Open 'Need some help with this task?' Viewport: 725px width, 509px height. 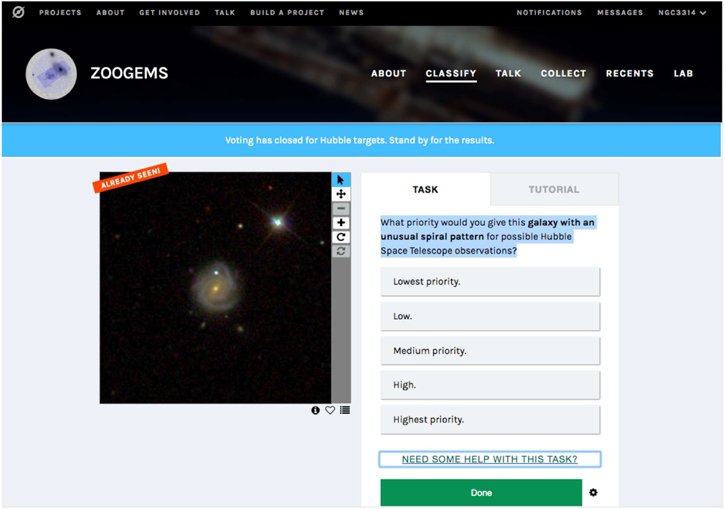click(490, 459)
